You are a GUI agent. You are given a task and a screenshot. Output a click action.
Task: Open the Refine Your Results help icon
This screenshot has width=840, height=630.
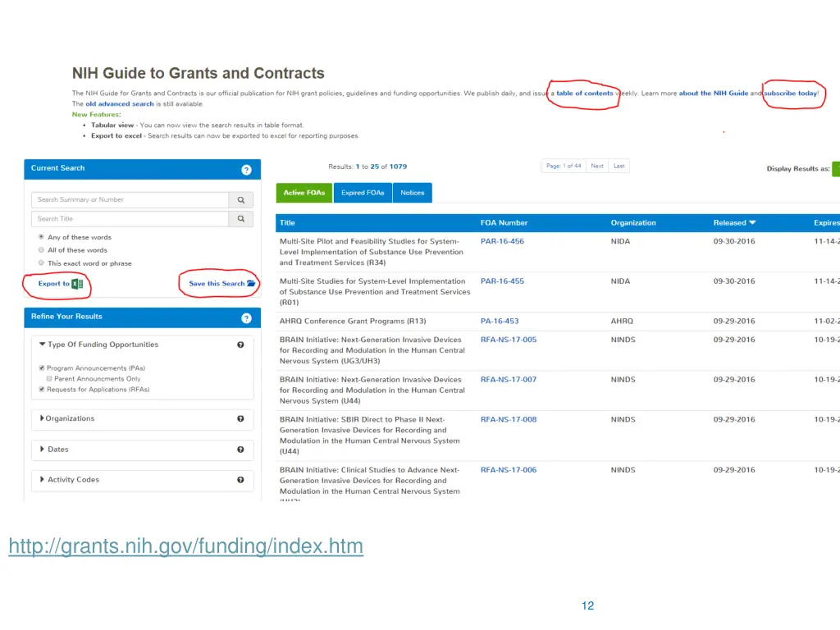[246, 318]
